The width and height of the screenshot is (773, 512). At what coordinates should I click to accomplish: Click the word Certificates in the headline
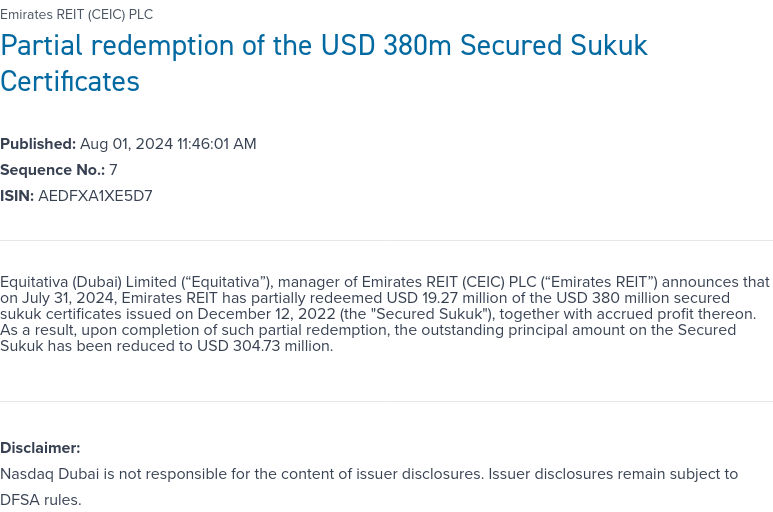pyautogui.click(x=70, y=81)
